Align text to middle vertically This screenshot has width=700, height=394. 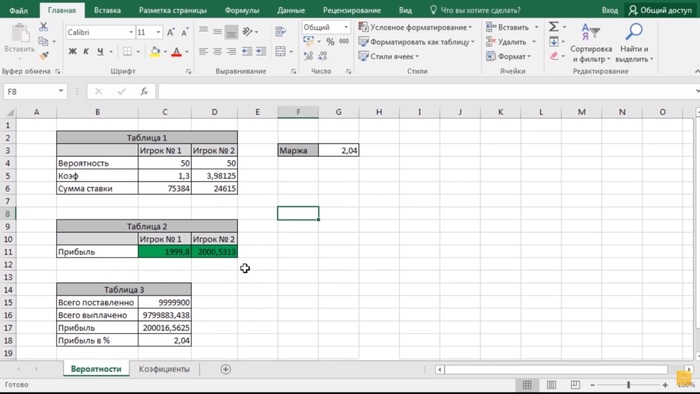pos(217,31)
